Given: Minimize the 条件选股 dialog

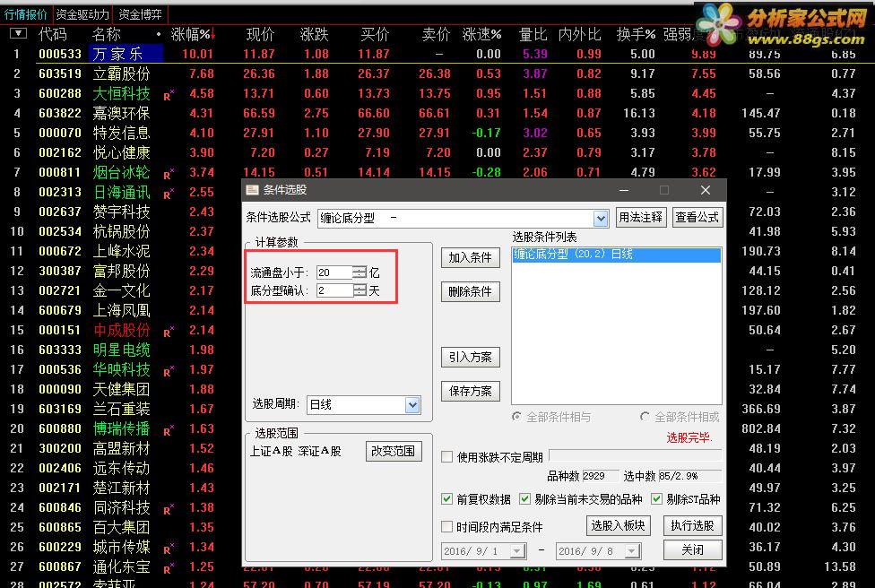Looking at the screenshot, I should (624, 190).
